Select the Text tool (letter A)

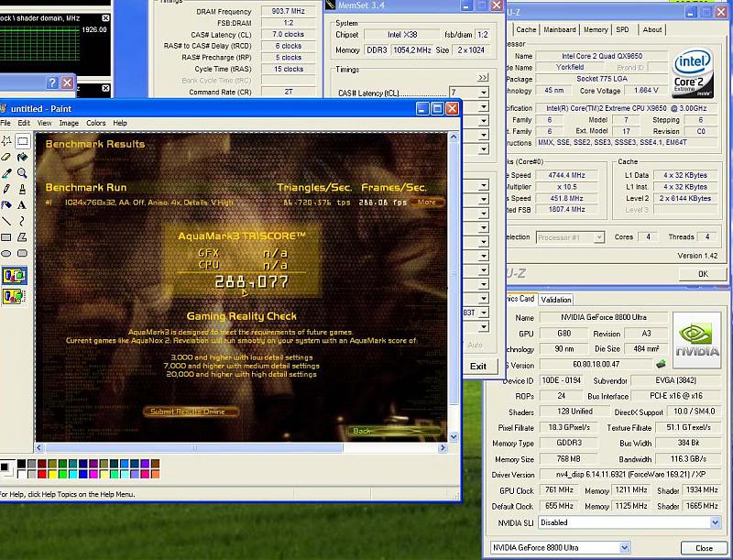[22, 205]
